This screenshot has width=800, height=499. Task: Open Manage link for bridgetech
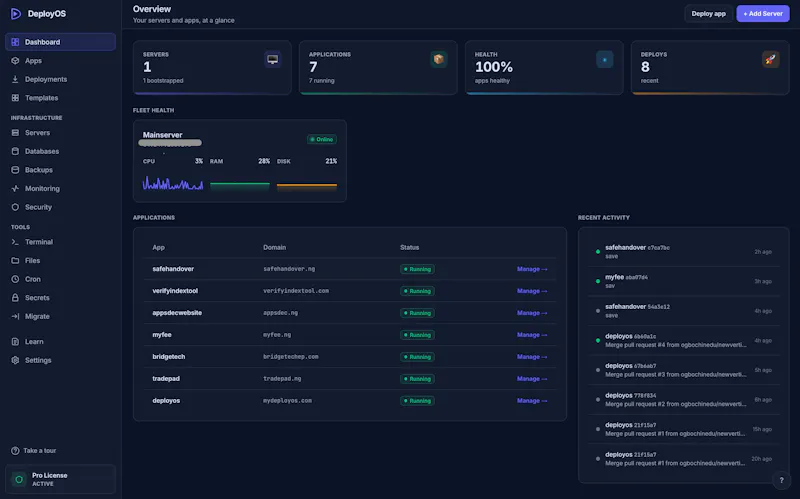(x=532, y=357)
